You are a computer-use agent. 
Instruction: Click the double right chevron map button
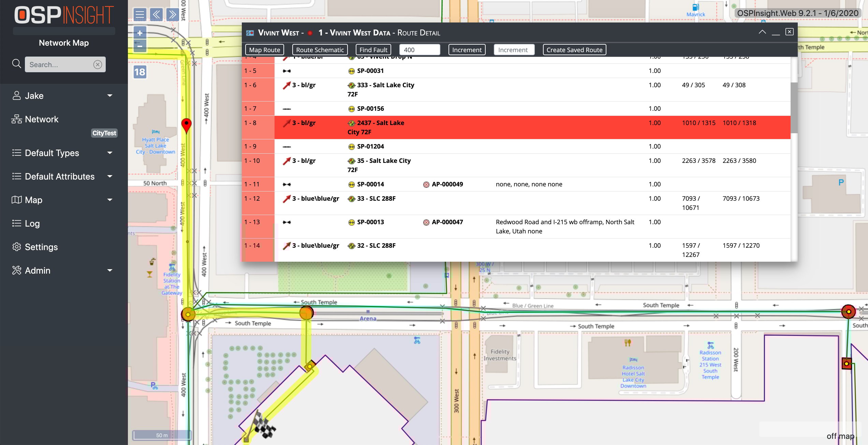click(173, 15)
